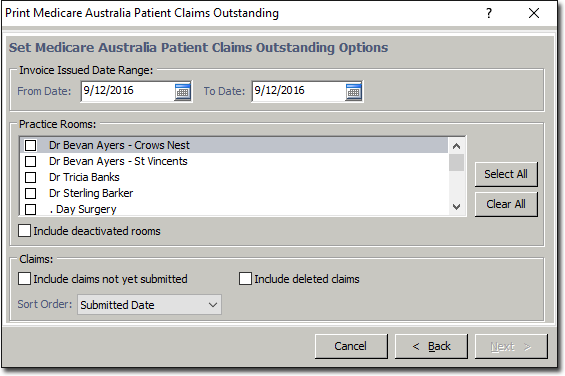Viewport: 565px width, 376px height.
Task: Enable Include deactivated rooms
Action: (x=25, y=231)
